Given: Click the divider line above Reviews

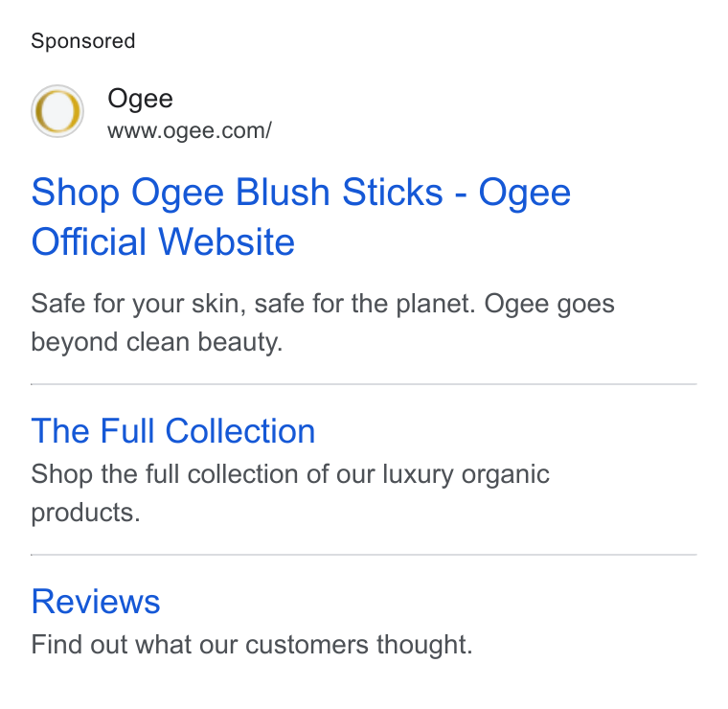Looking at the screenshot, I should point(364,555).
